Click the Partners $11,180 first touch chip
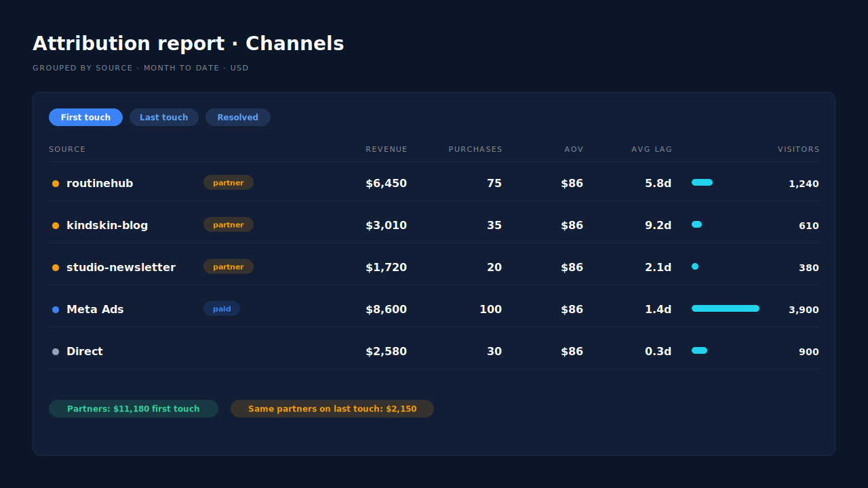The height and width of the screenshot is (488, 868). pos(134,409)
